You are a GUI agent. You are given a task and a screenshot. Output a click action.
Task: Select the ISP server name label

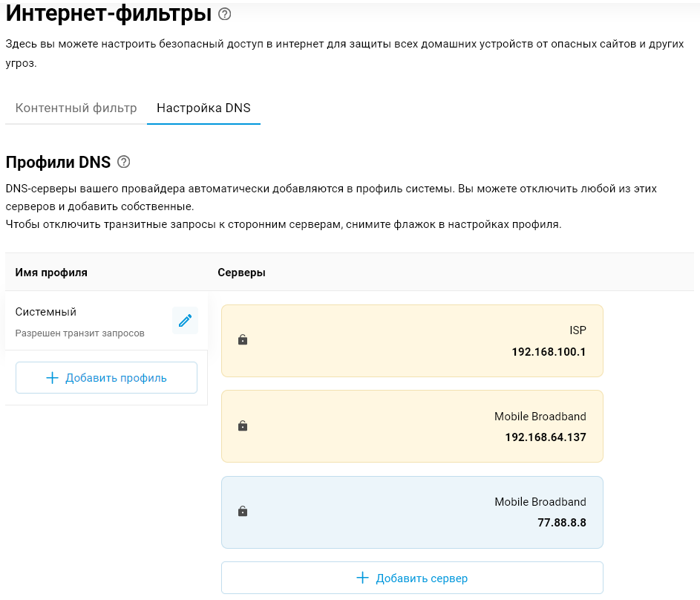[x=577, y=330]
